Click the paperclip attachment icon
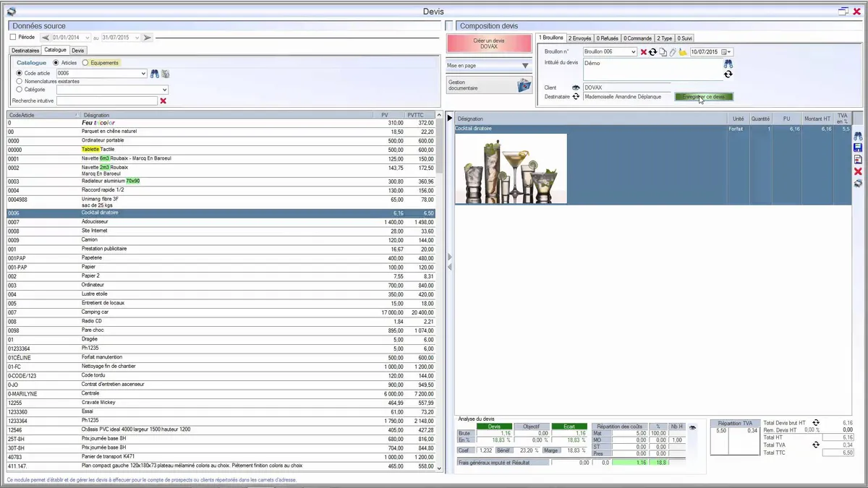The image size is (868, 488). coord(672,52)
